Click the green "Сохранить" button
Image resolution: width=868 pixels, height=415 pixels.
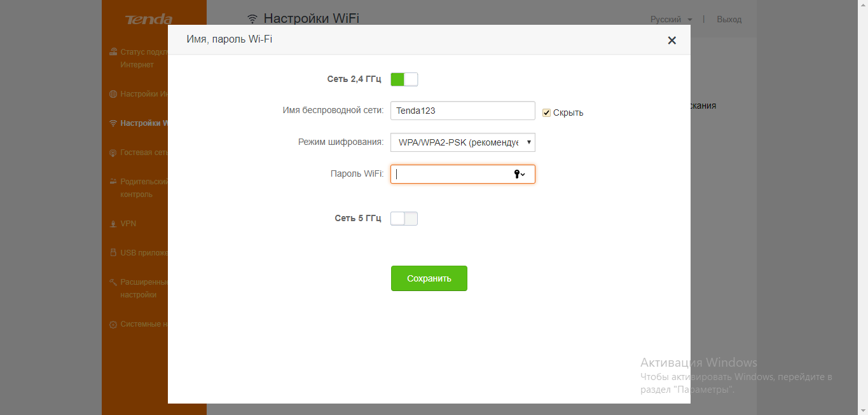point(429,278)
